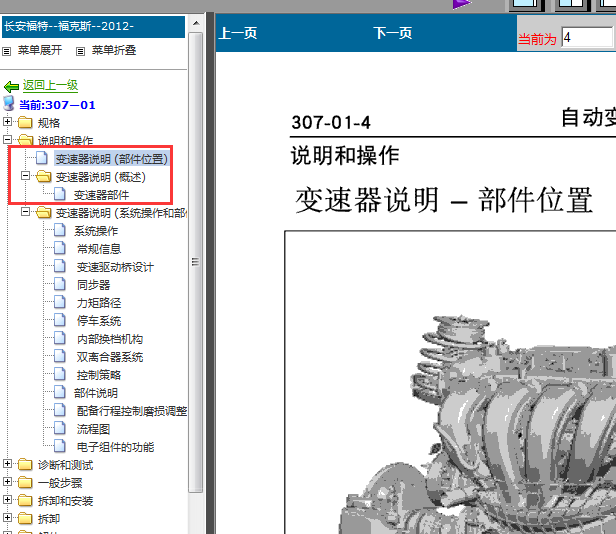Open the 电子组件的功能 page

click(116, 447)
